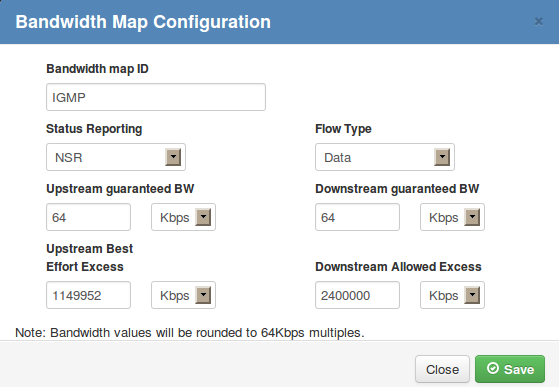Viewport: 559px width, 387px height.
Task: Open Upstream guaranteed BW Kbps unit dropdown
Action: (x=183, y=217)
